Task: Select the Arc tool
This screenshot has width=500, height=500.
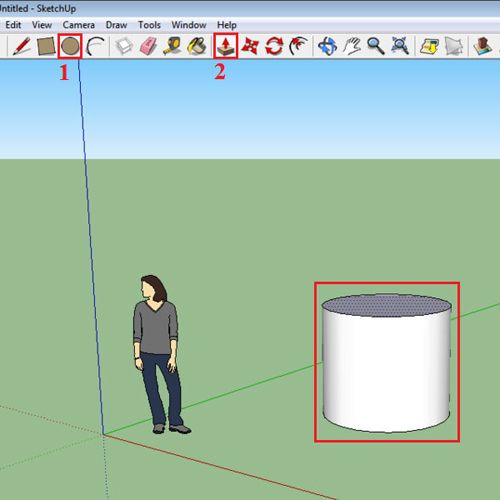Action: point(95,46)
